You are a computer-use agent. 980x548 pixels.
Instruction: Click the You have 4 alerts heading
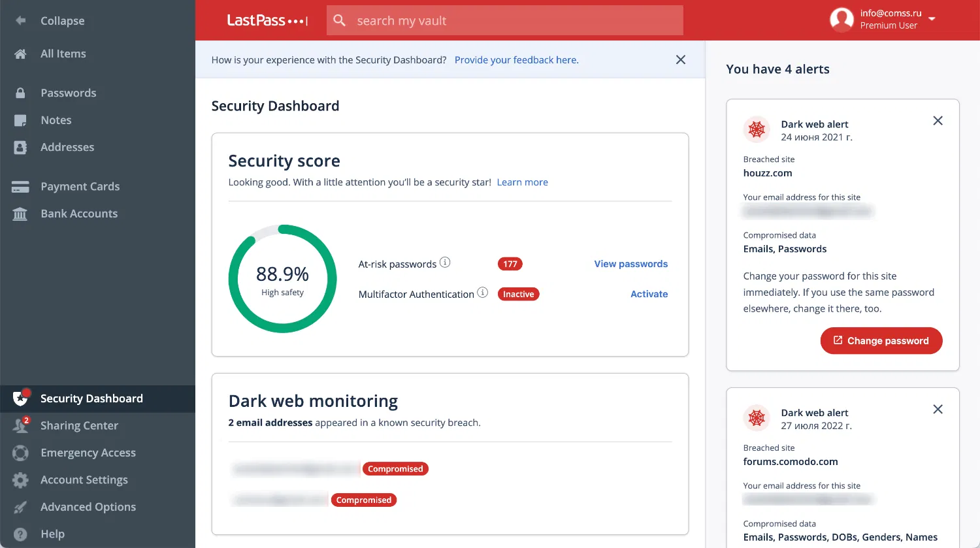[778, 69]
